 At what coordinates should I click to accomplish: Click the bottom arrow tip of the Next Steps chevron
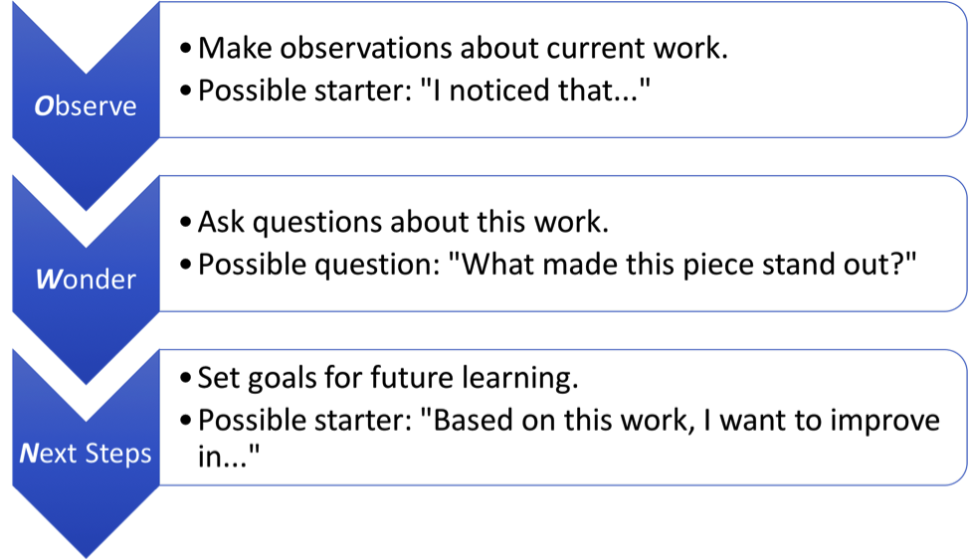point(86,551)
